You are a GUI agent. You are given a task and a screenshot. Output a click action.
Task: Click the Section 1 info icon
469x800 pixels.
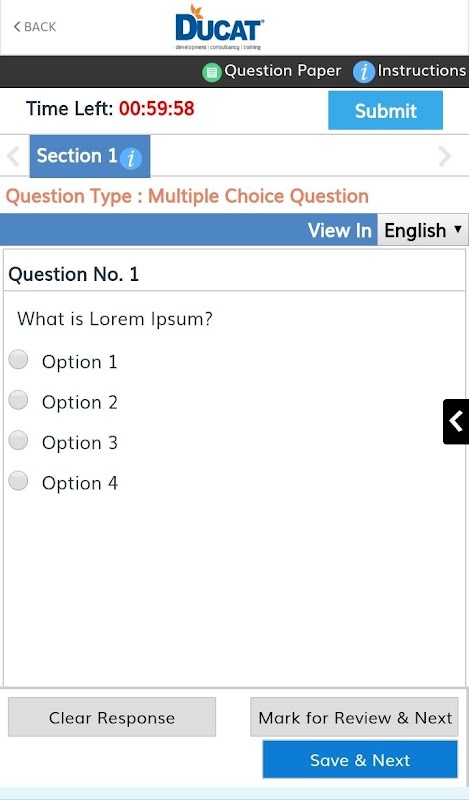pyautogui.click(x=131, y=158)
